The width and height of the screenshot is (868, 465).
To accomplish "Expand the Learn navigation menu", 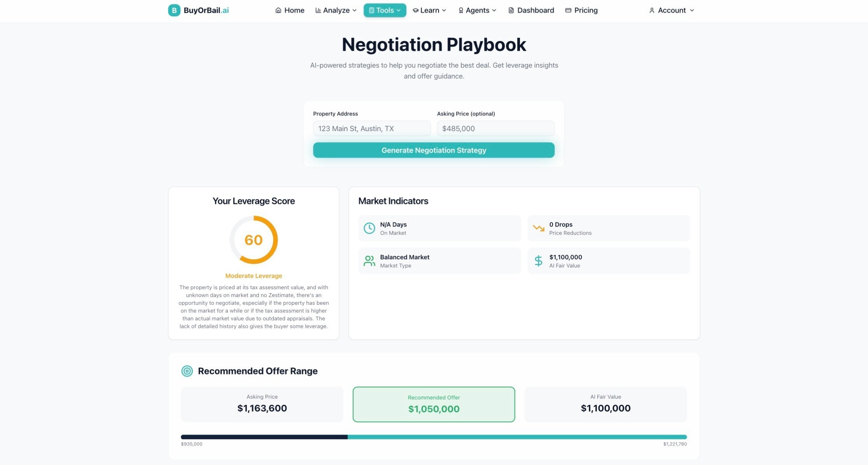I will coord(429,10).
